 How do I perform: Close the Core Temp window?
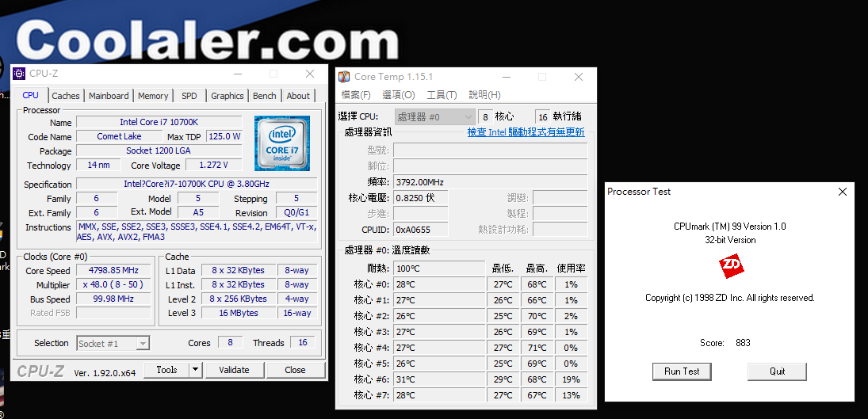[579, 78]
